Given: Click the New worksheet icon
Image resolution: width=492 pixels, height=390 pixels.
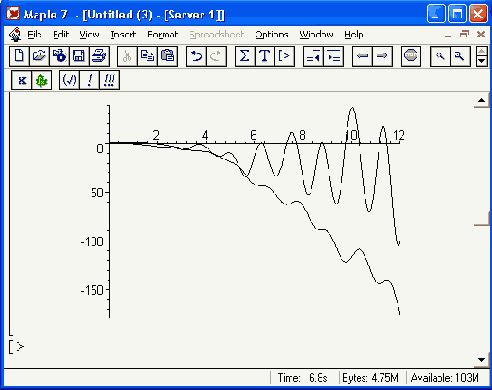Looking at the screenshot, I should [19, 56].
